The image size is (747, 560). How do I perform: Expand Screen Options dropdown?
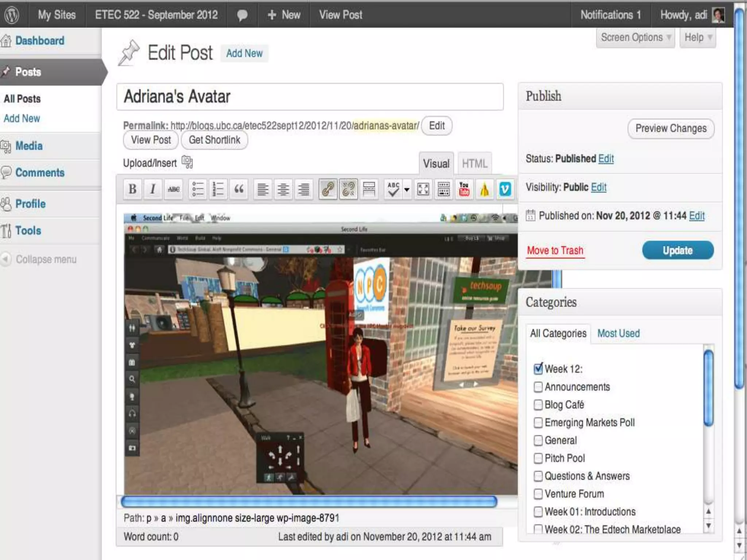(636, 38)
